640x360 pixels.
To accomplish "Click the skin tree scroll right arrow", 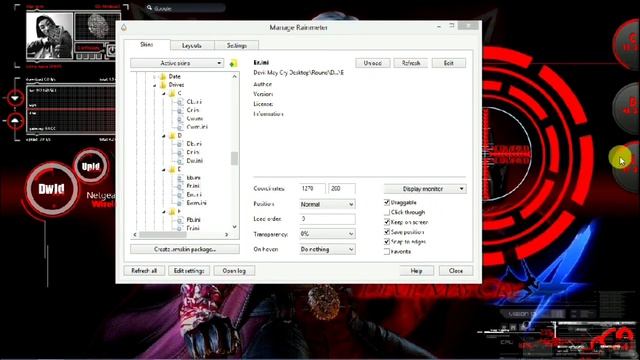I will (x=227, y=235).
